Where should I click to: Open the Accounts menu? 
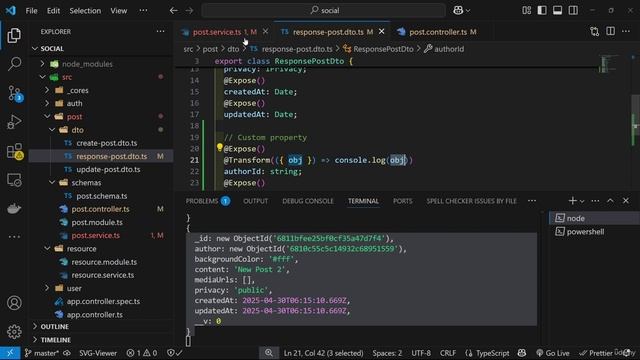(x=14, y=303)
